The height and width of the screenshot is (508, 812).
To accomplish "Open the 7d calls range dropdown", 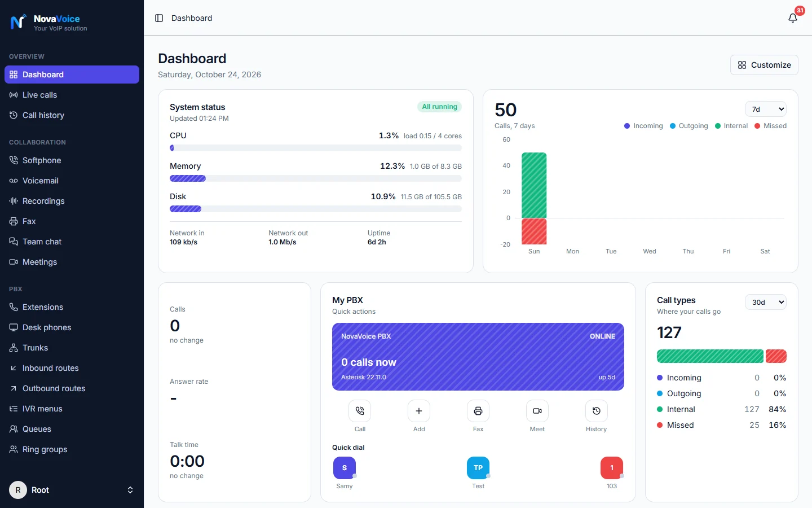I will (x=766, y=110).
